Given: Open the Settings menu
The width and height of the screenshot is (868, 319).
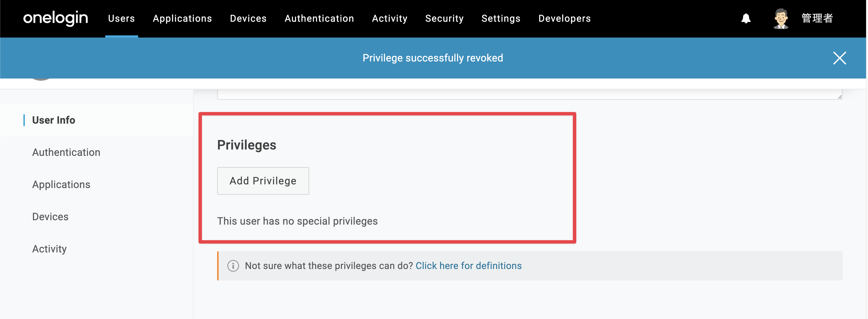Looking at the screenshot, I should tap(501, 19).
